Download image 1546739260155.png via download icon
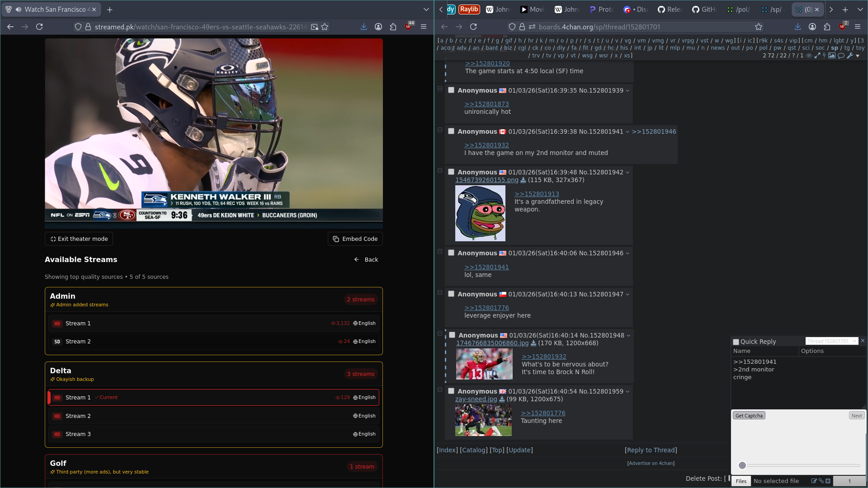This screenshot has height=488, width=868. point(523,180)
